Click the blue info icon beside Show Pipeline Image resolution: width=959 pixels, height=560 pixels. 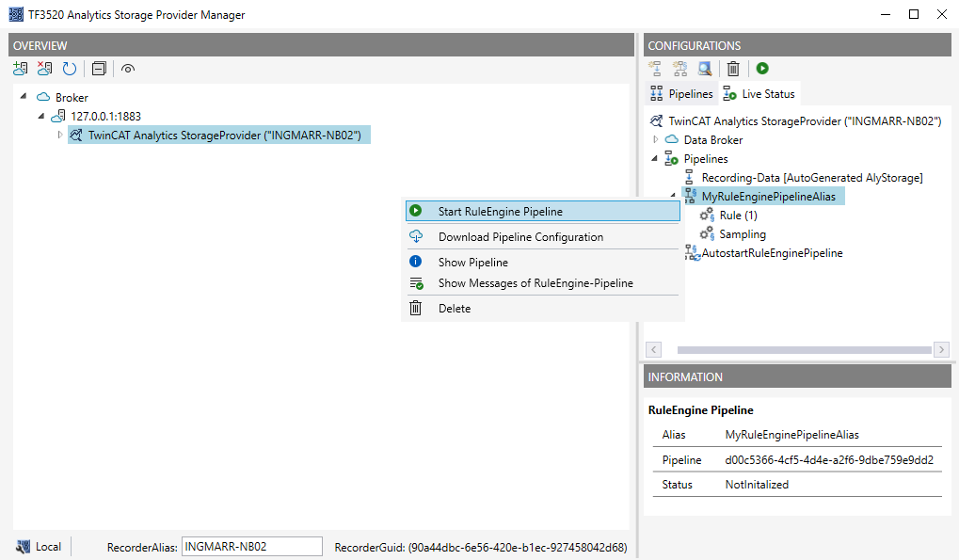click(x=415, y=261)
